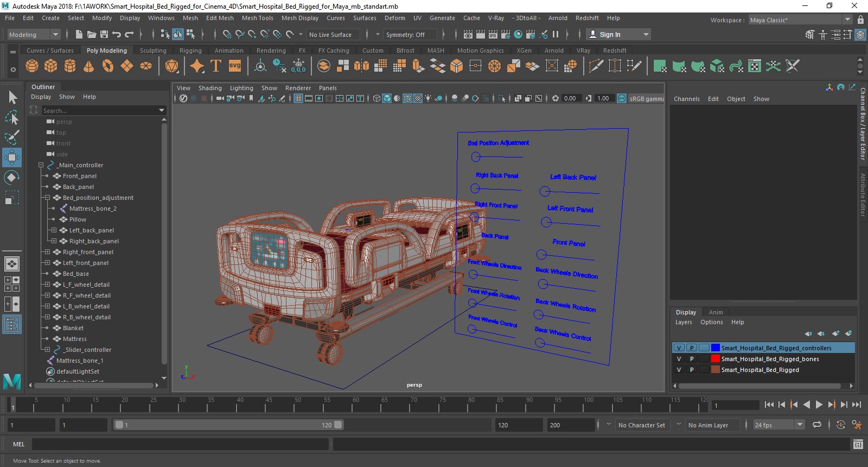Viewport: 868px width, 467px height.
Task: Toggle viewport grid display icon
Action: click(298, 98)
